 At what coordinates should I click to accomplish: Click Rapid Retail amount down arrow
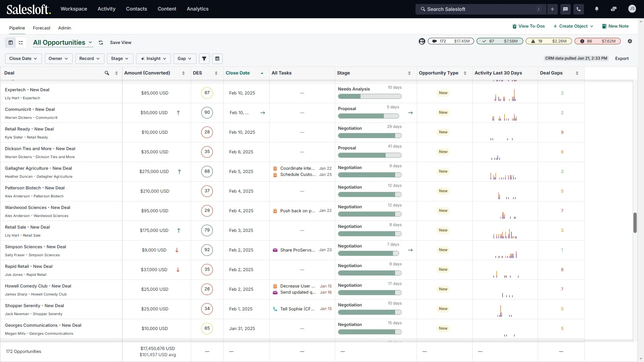click(x=178, y=270)
